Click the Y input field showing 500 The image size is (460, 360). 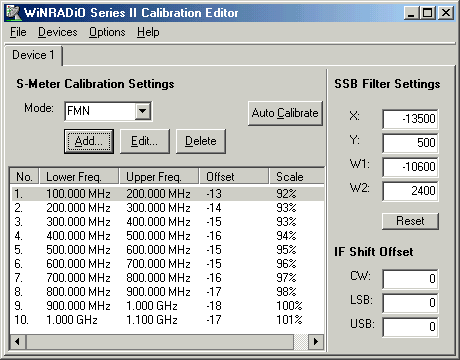(x=410, y=143)
